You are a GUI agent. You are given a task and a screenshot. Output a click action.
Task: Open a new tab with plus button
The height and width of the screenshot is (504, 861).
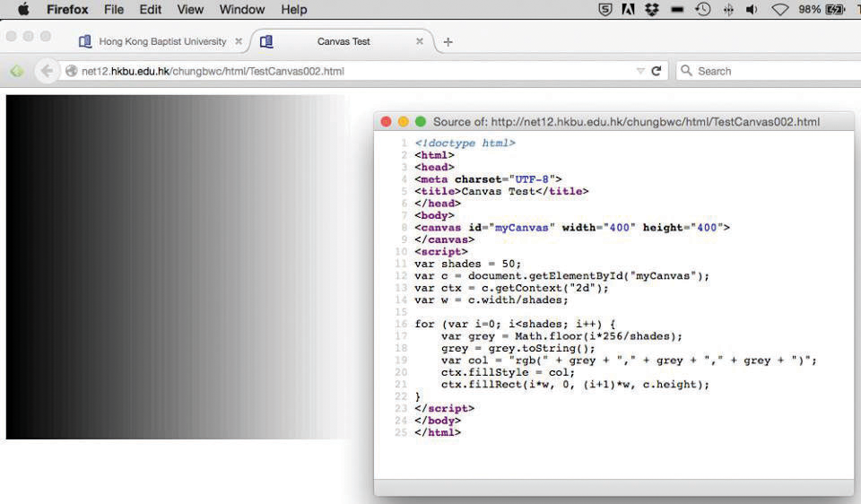(448, 42)
